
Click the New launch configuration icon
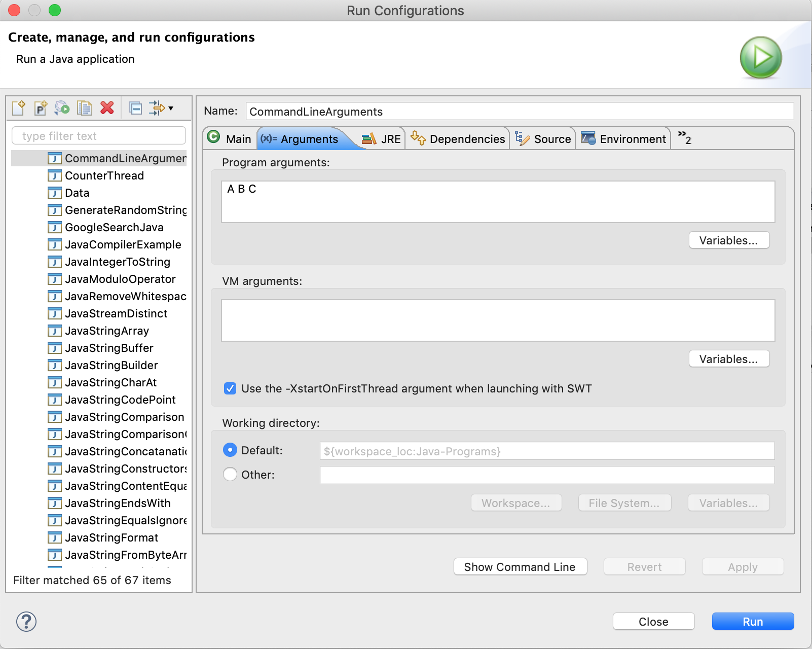coord(19,107)
